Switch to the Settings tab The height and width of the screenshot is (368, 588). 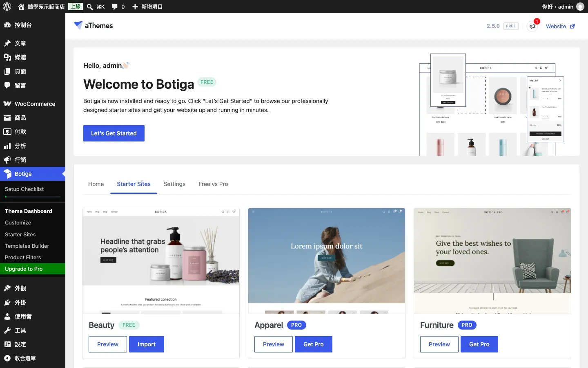pos(174,184)
